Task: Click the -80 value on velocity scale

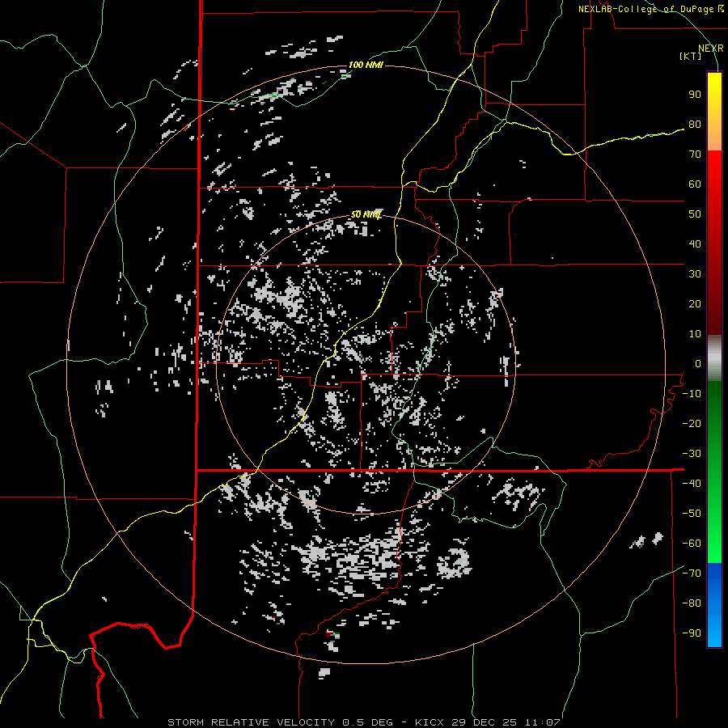Action: (692, 603)
